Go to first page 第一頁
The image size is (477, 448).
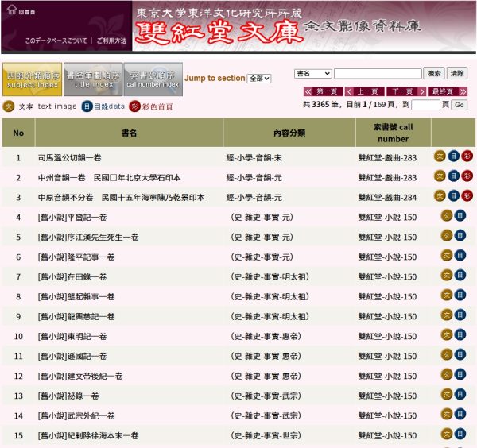324,91
